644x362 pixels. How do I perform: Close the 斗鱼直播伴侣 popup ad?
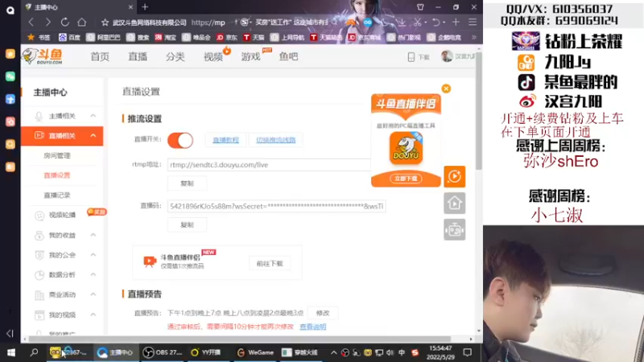pos(446,88)
